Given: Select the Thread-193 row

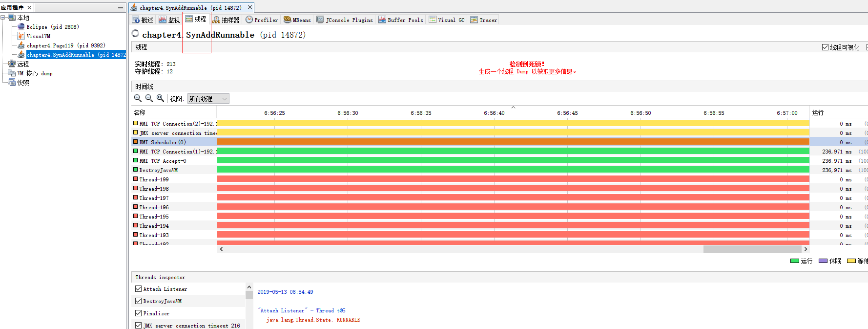Looking at the screenshot, I should [x=174, y=235].
